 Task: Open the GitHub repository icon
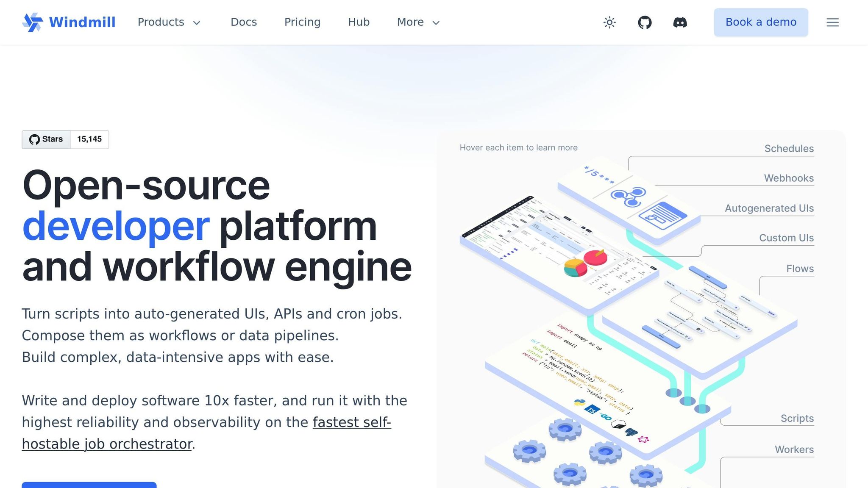coord(645,22)
